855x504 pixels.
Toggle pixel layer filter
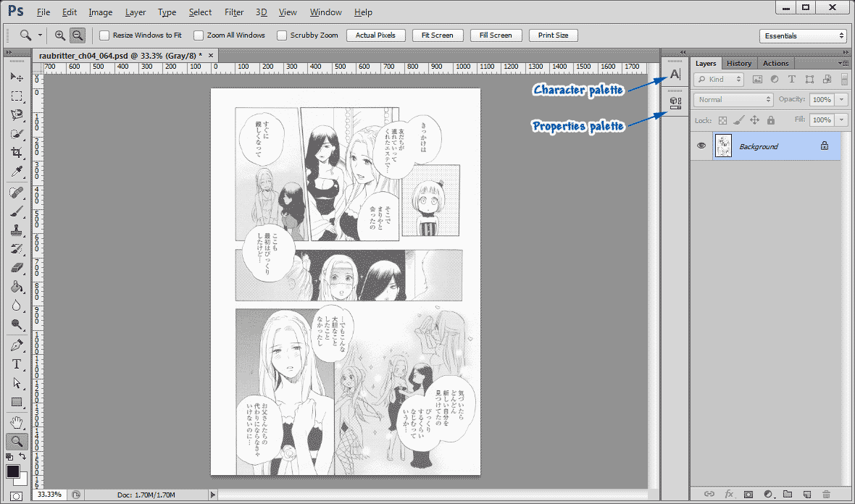click(757, 80)
